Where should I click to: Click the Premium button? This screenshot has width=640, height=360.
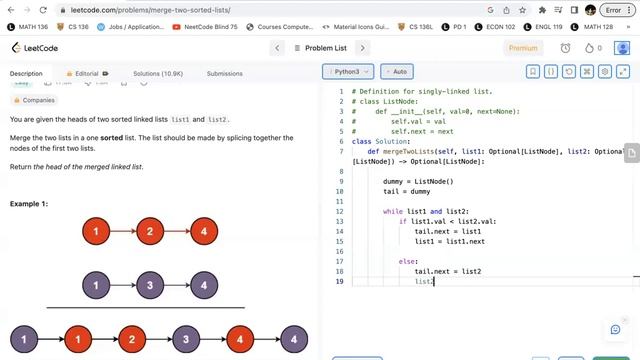pos(523,48)
